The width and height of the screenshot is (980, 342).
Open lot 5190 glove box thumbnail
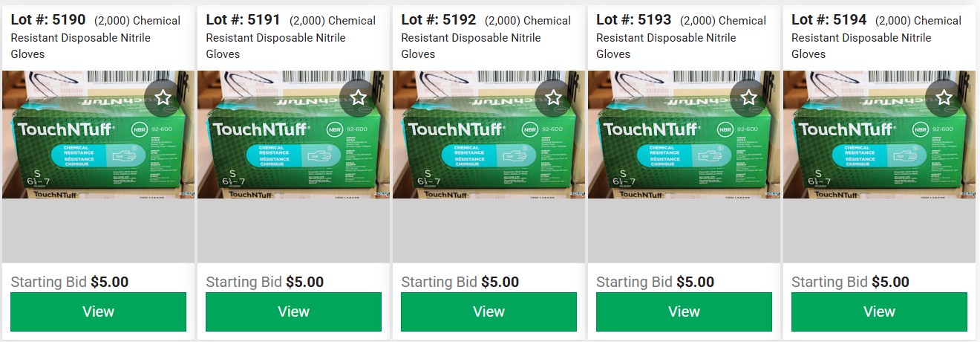pyautogui.click(x=98, y=135)
